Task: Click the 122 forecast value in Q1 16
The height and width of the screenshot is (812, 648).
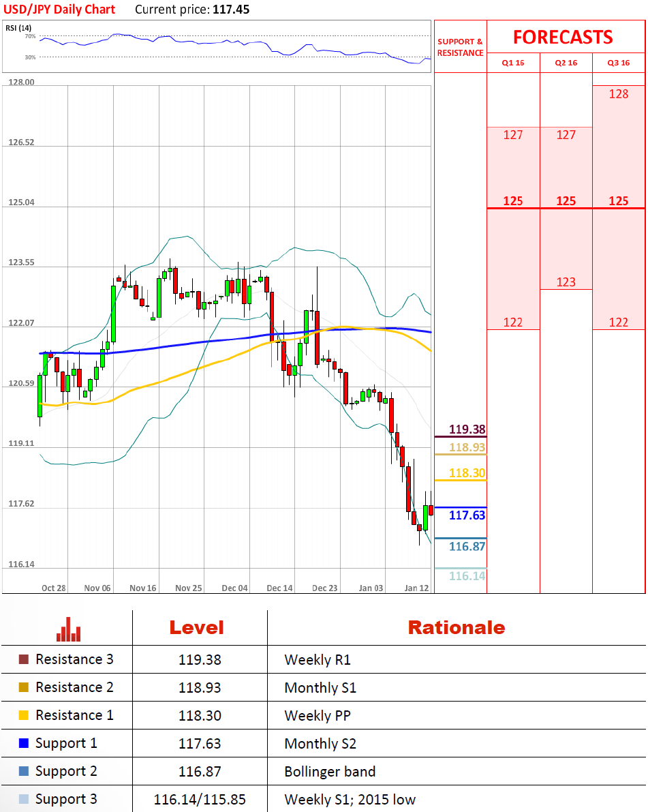Action: pos(513,322)
